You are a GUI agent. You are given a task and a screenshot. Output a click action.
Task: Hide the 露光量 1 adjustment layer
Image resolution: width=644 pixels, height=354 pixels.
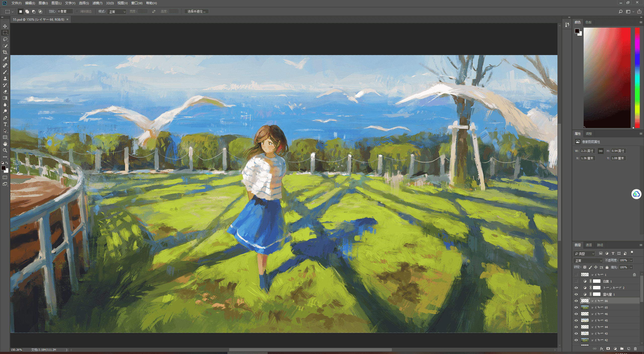[x=576, y=294]
